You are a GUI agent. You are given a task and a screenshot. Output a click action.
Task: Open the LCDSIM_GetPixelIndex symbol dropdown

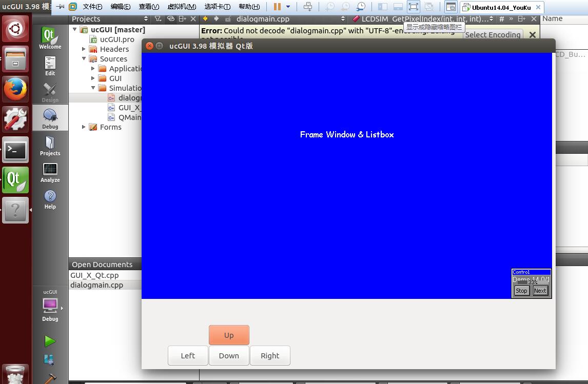(x=491, y=19)
